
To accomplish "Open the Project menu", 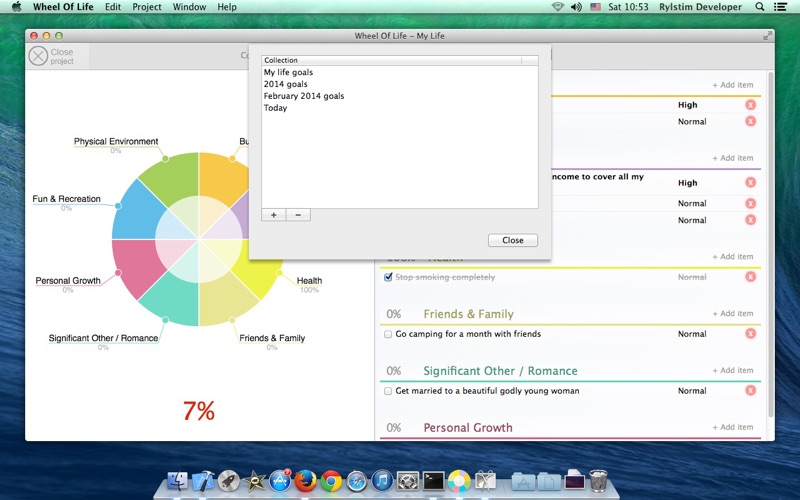I will pos(147,7).
